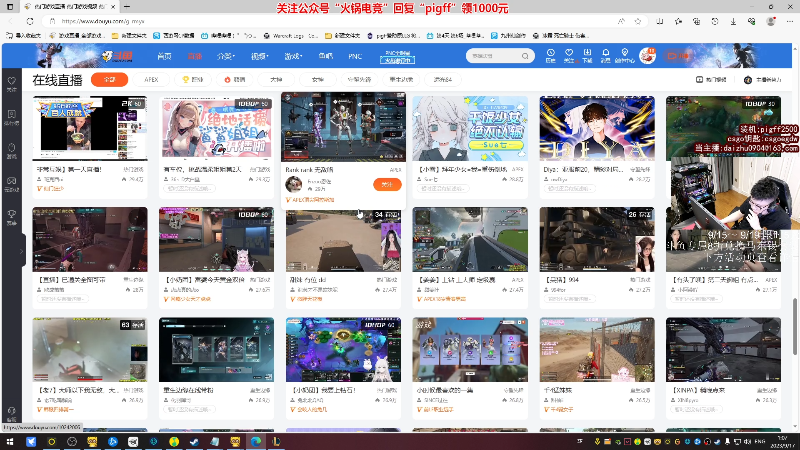Open browser profile avatar icon
800x450 pixels.
pyautogui.click(x=771, y=21)
